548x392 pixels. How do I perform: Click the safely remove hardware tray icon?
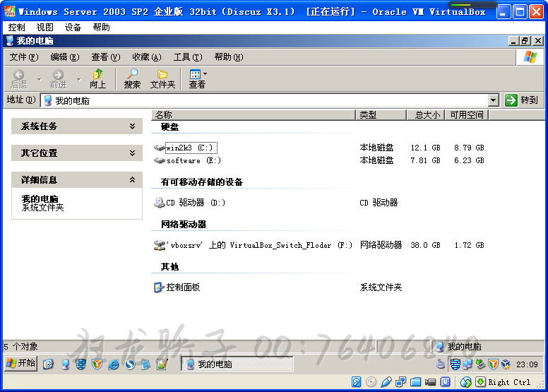click(x=480, y=364)
